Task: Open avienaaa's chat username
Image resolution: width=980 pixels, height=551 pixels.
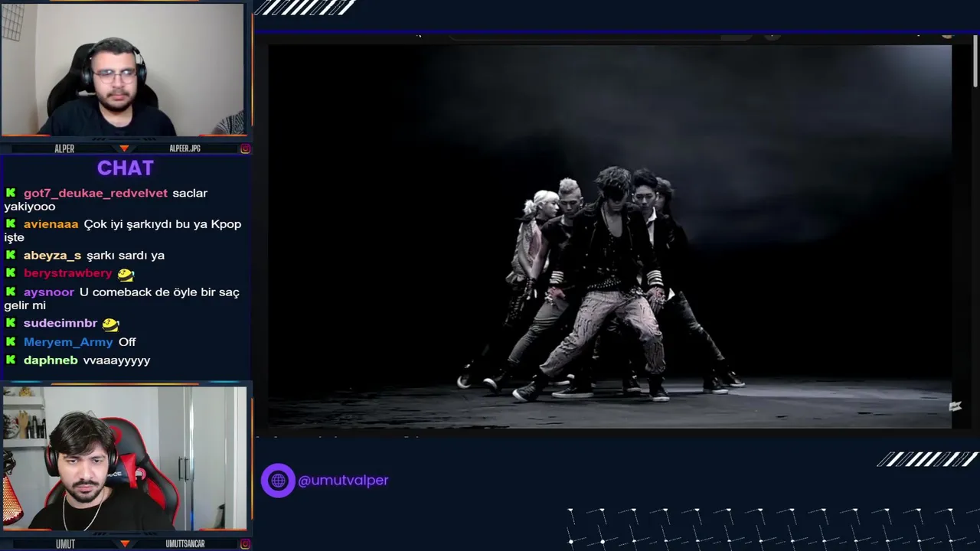Action: (51, 224)
